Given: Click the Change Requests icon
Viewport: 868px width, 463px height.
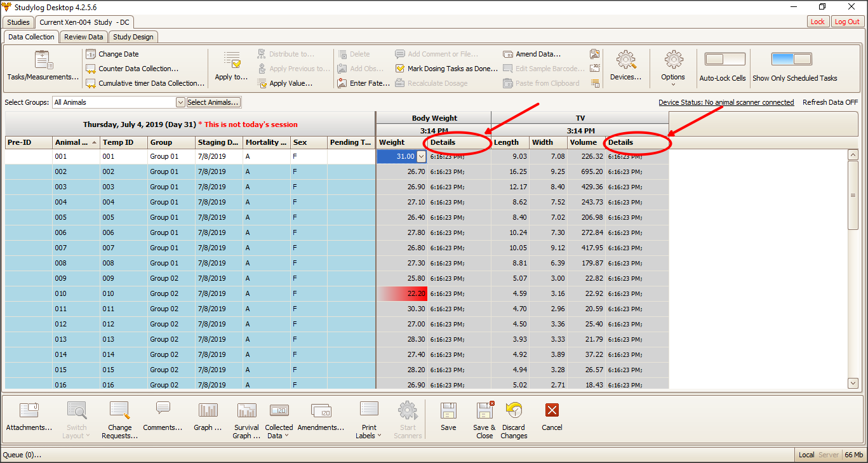Looking at the screenshot, I should pos(119,411).
